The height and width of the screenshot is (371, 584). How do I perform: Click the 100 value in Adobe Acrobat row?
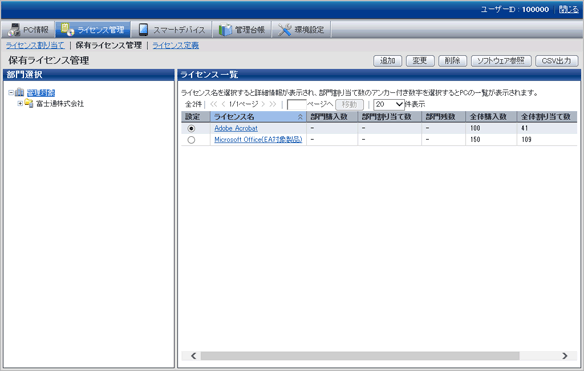475,128
